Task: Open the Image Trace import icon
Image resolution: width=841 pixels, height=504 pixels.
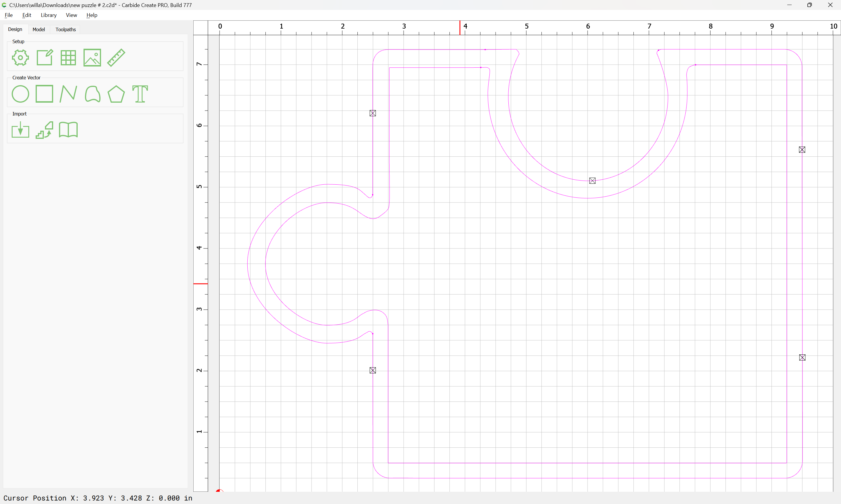Action: (x=44, y=130)
